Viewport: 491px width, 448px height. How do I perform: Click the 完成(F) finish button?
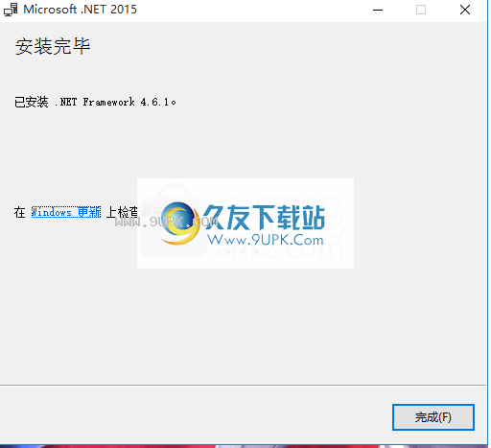coord(433,417)
